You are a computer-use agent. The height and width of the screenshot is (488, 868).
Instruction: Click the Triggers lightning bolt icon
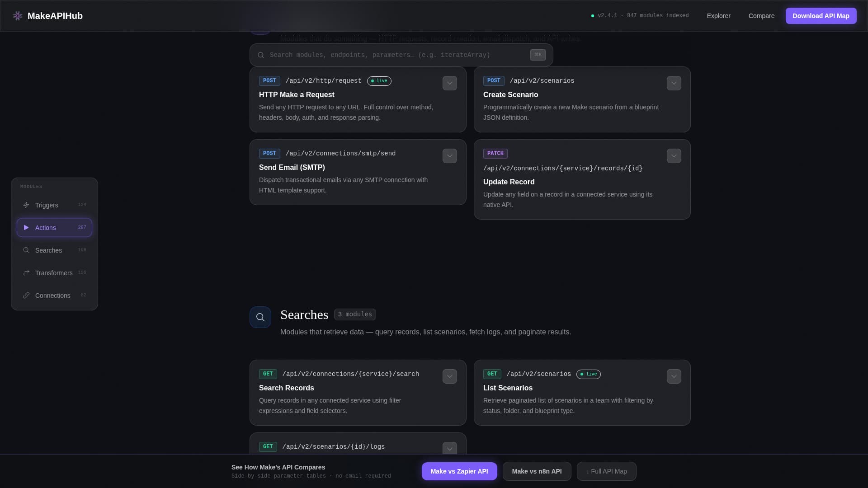(x=26, y=205)
